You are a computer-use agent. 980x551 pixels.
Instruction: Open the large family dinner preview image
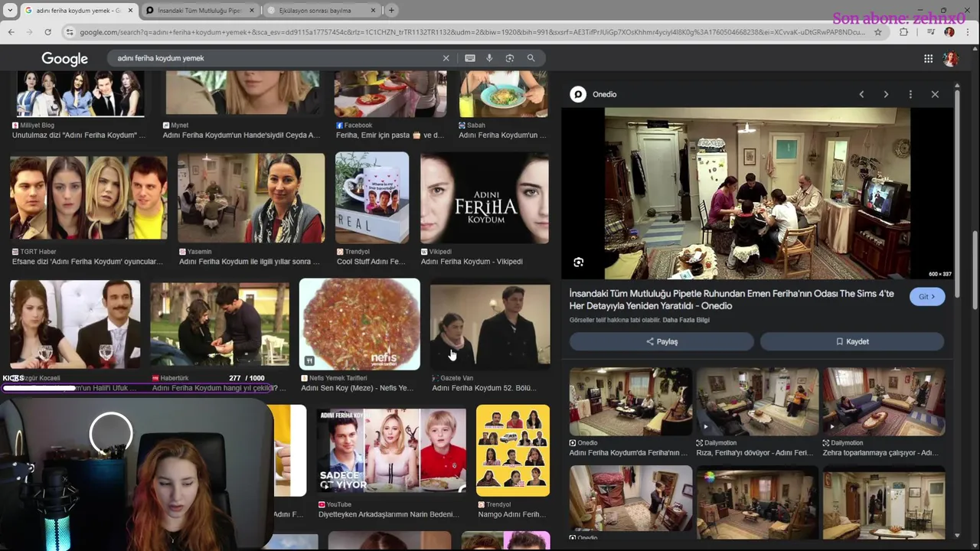point(757,194)
